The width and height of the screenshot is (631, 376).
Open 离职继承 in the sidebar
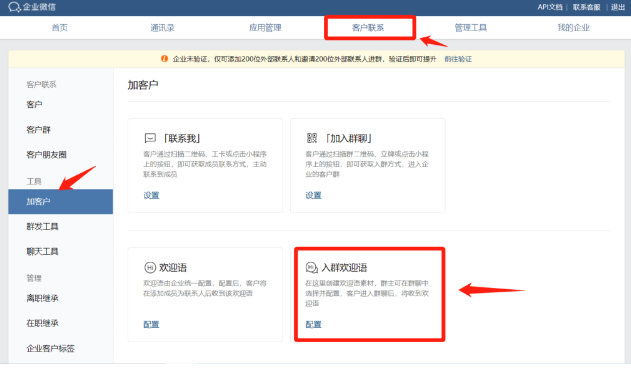pyautogui.click(x=42, y=298)
